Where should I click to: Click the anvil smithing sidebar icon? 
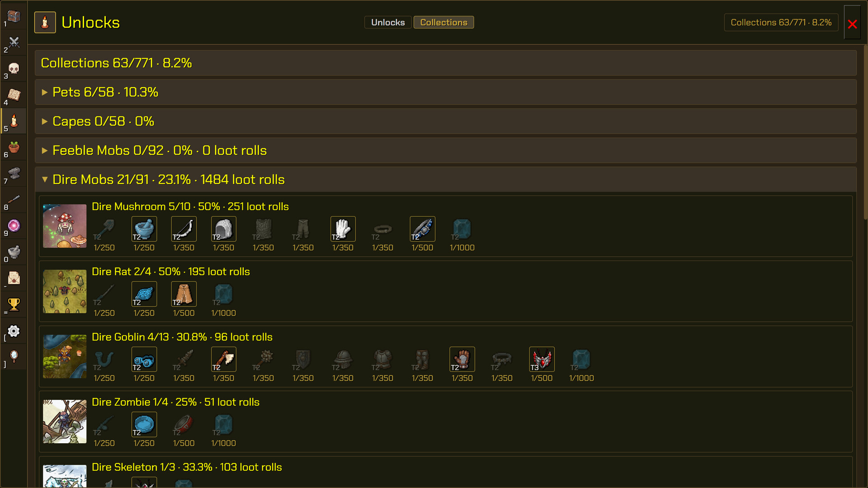(x=14, y=174)
